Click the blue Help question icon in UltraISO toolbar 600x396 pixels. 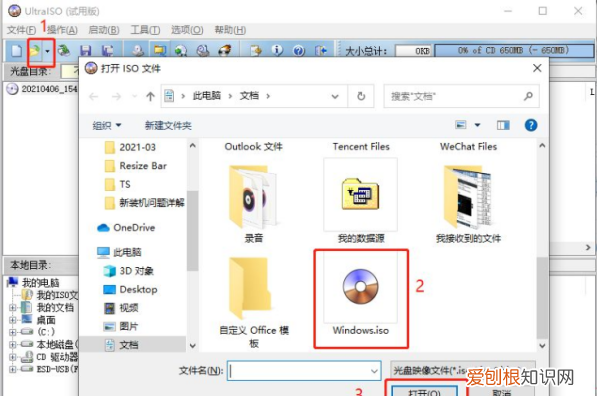point(299,50)
